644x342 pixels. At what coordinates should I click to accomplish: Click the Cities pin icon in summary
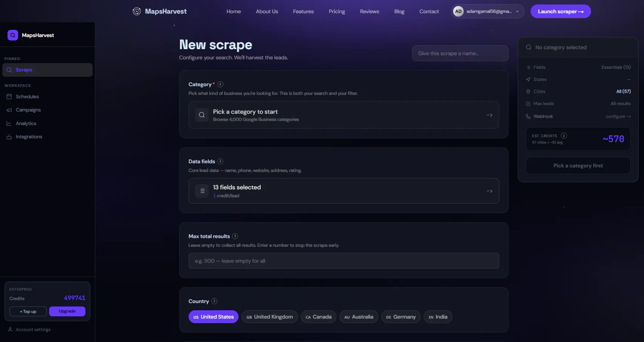pos(528,91)
